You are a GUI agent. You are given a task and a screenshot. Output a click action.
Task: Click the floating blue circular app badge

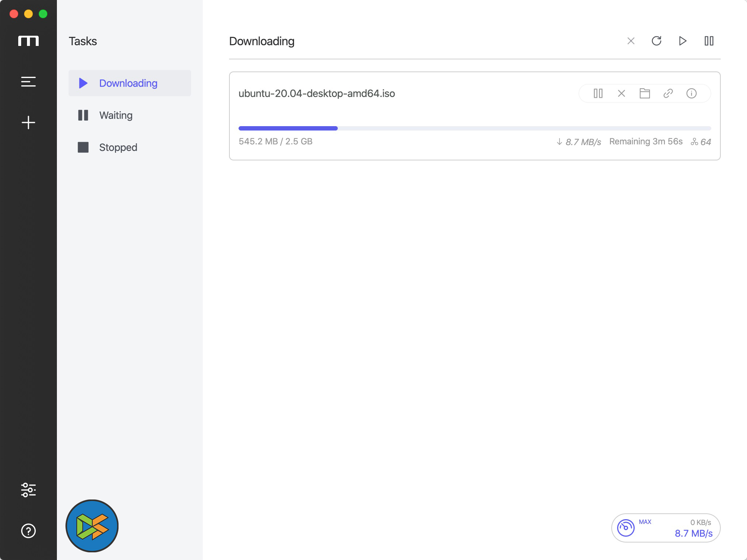click(92, 526)
